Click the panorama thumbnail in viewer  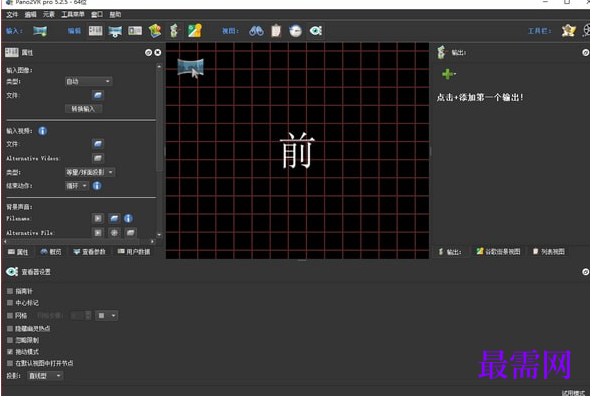pos(190,67)
